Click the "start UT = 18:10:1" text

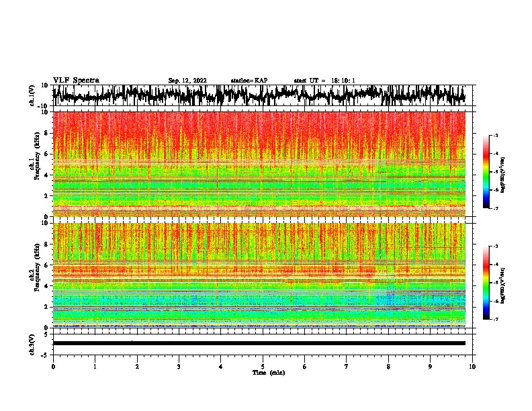point(324,81)
